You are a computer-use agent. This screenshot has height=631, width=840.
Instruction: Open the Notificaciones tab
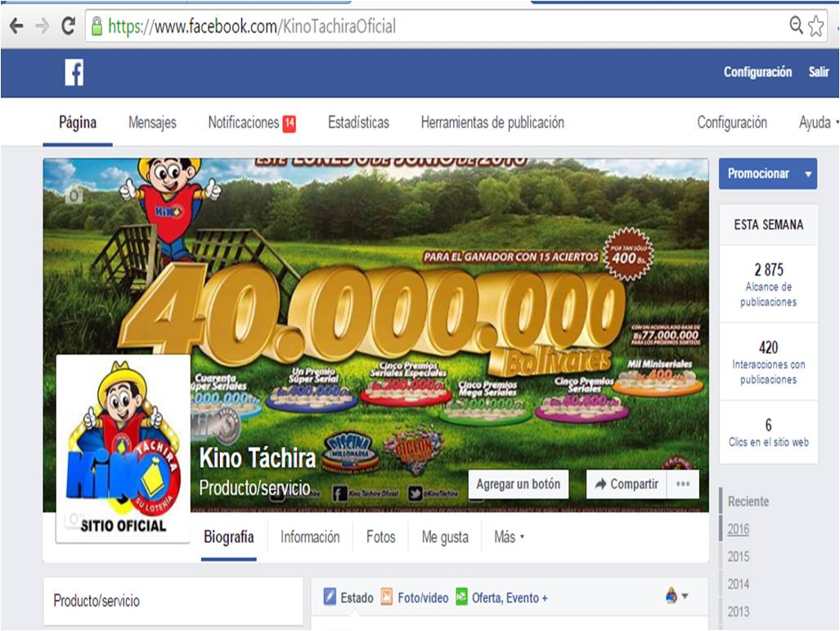point(251,123)
